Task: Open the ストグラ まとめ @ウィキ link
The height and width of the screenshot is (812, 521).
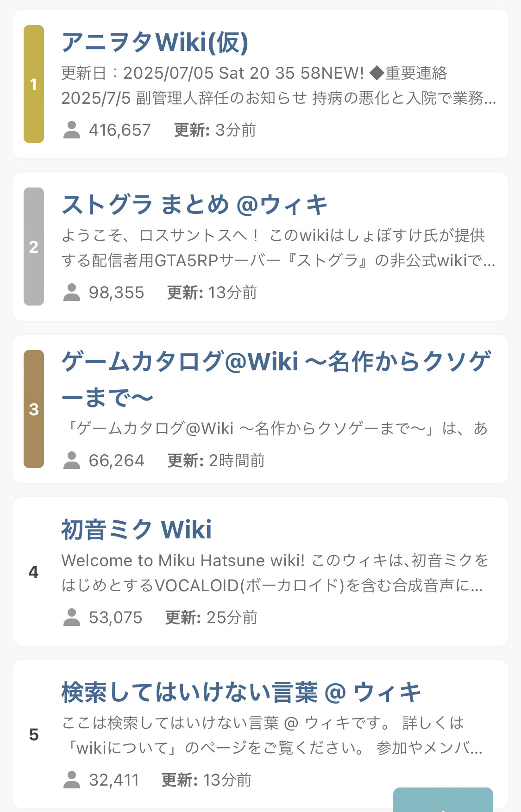Action: click(195, 205)
